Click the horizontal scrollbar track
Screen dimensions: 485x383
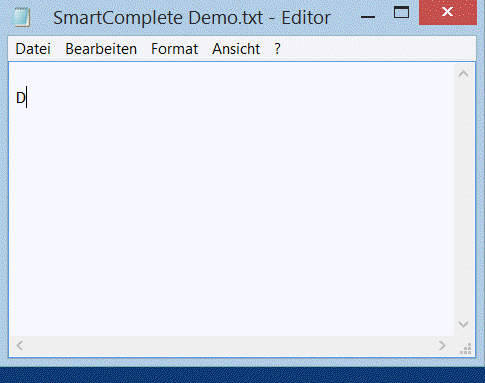point(231,345)
